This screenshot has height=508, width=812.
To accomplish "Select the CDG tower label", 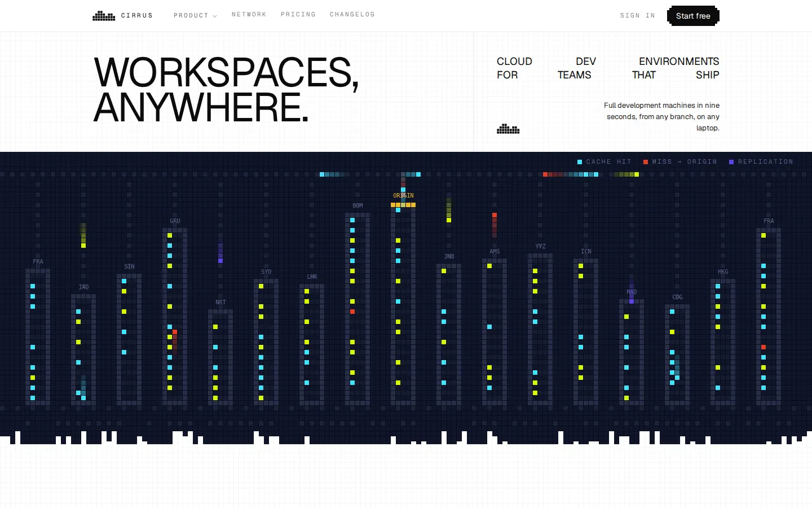I will [x=677, y=297].
